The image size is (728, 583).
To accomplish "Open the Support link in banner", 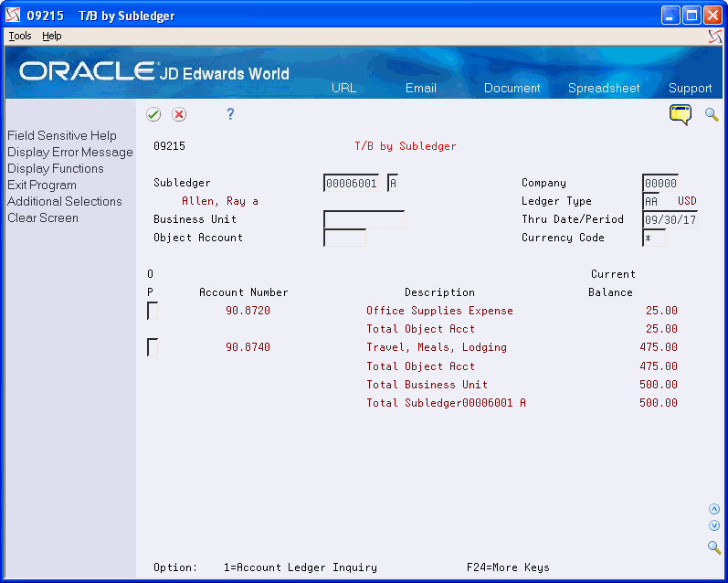I will click(x=690, y=88).
